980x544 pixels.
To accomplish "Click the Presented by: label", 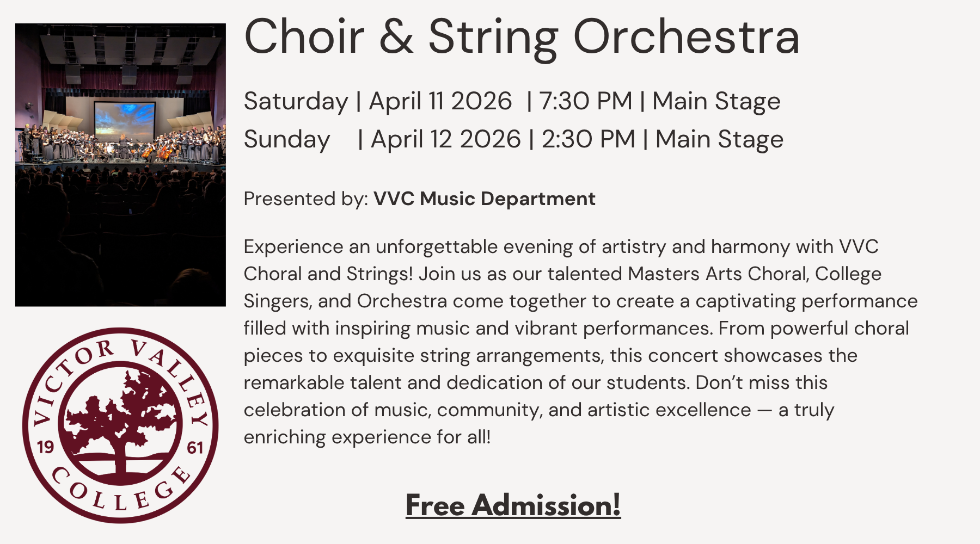I will pos(306,199).
